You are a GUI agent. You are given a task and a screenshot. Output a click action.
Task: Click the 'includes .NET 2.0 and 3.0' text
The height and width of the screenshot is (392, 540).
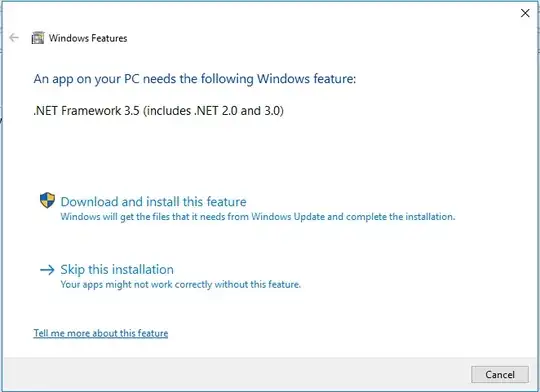click(x=213, y=111)
